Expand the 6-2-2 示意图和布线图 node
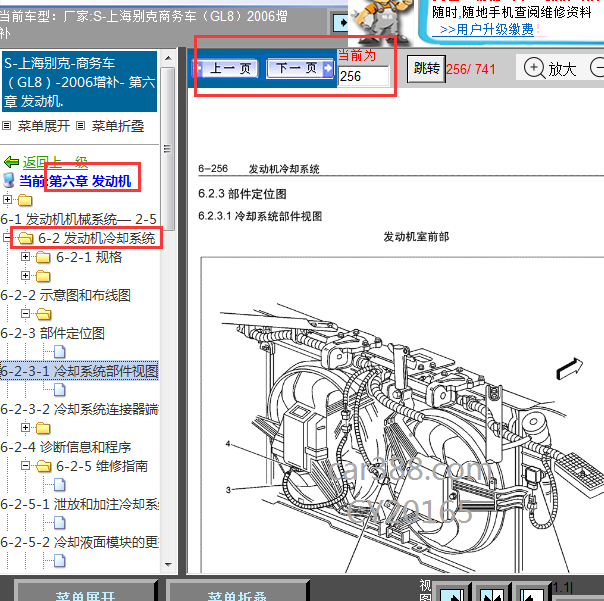Image resolution: width=604 pixels, height=601 pixels. coord(25,275)
